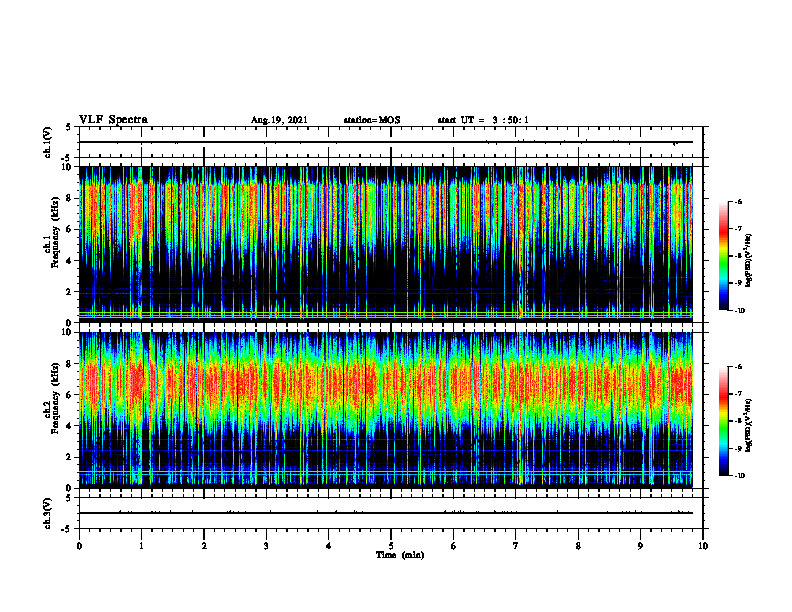Image resolution: width=792 pixels, height=612 pixels.
Task: Click time axis tick label "3"
Action: (x=266, y=546)
